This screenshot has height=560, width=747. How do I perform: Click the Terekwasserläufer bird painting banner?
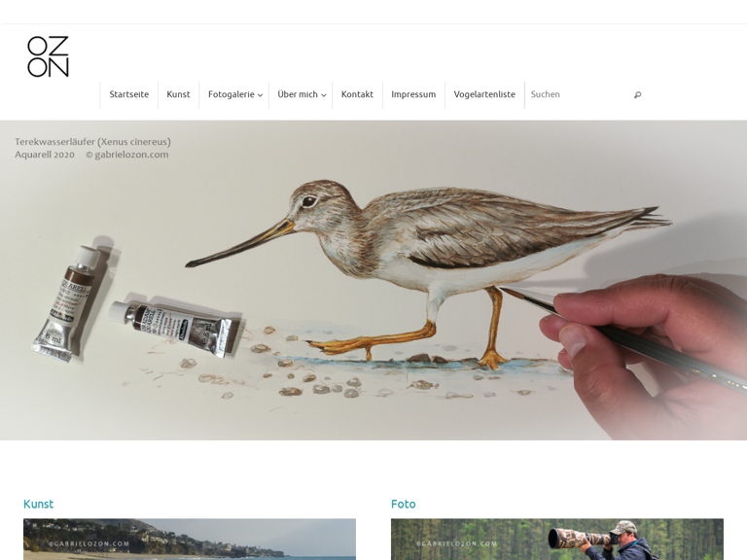(x=373, y=280)
